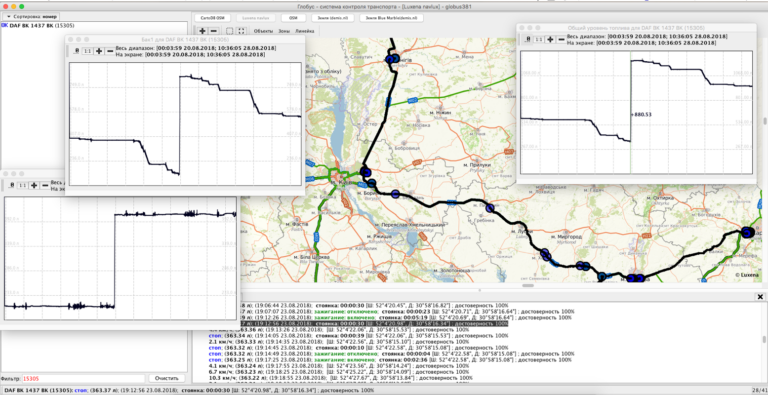Click stop marker on route near Київ

pyautogui.click(x=365, y=172)
